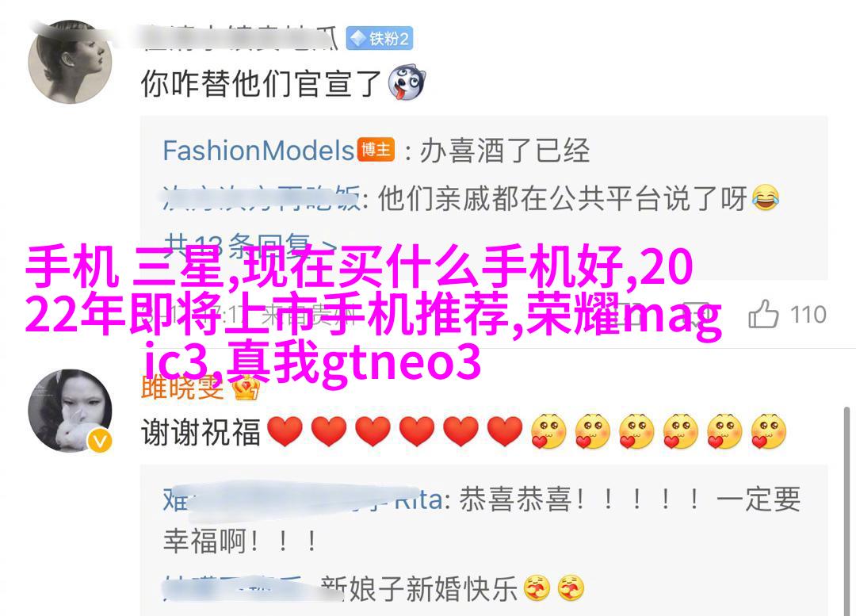Like the comment with 110 thumbs up
This screenshot has height=616, width=856.
pyautogui.click(x=763, y=314)
